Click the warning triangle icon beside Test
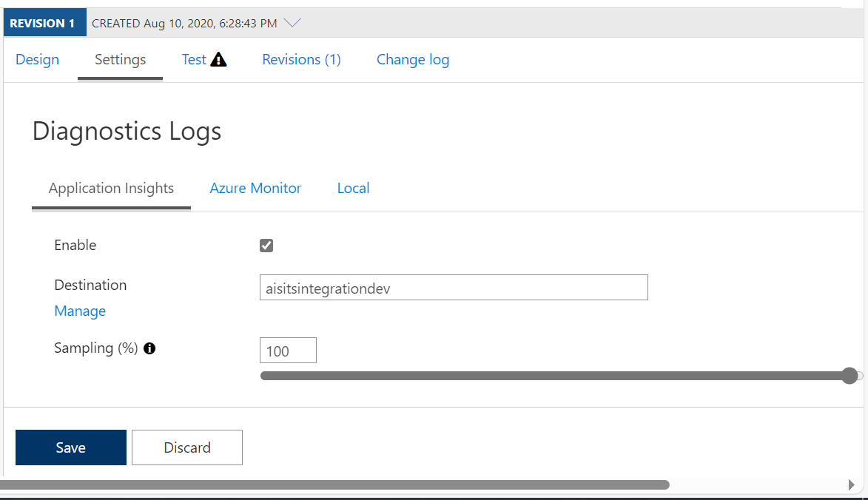This screenshot has height=500, width=868. coord(218,59)
